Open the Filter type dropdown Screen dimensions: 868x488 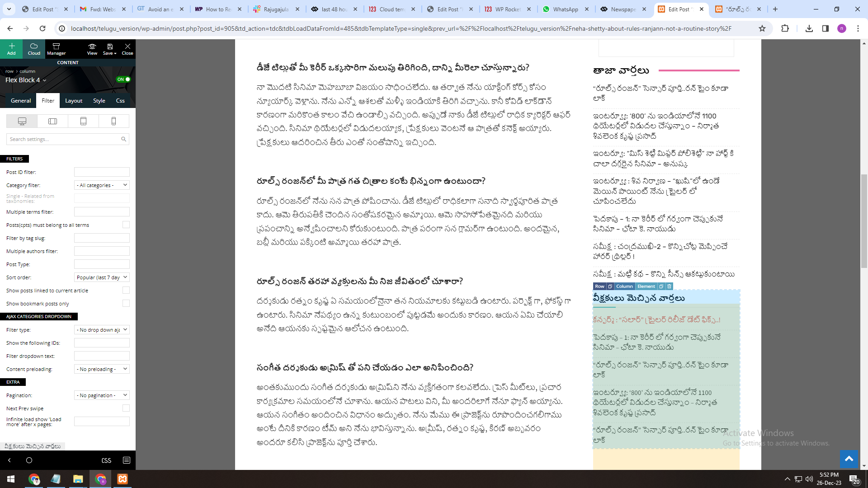coord(102,330)
